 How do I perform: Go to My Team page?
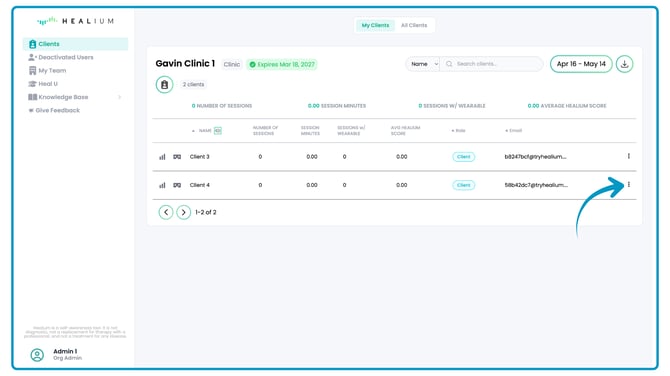(x=47, y=70)
